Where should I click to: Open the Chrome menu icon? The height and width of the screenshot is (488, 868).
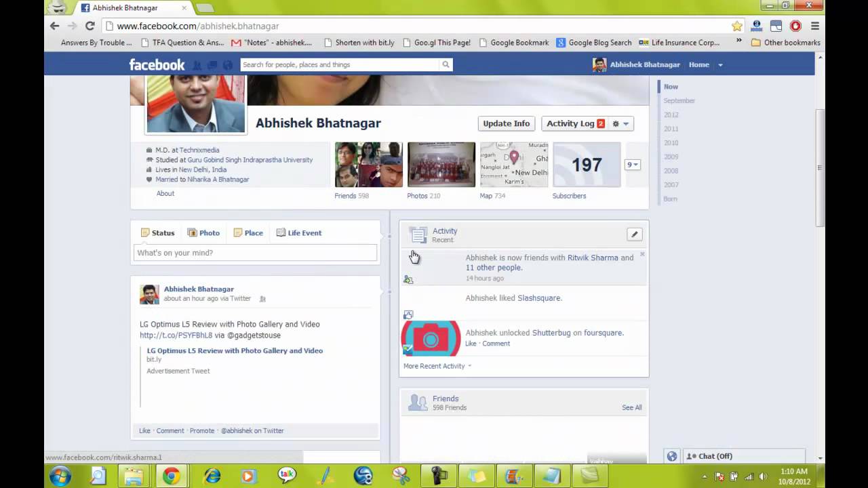tap(815, 26)
